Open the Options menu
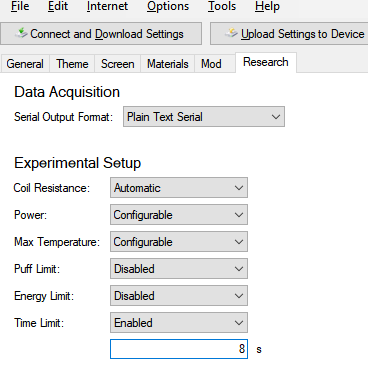Viewport: 368px width, 377px height. 168,6
